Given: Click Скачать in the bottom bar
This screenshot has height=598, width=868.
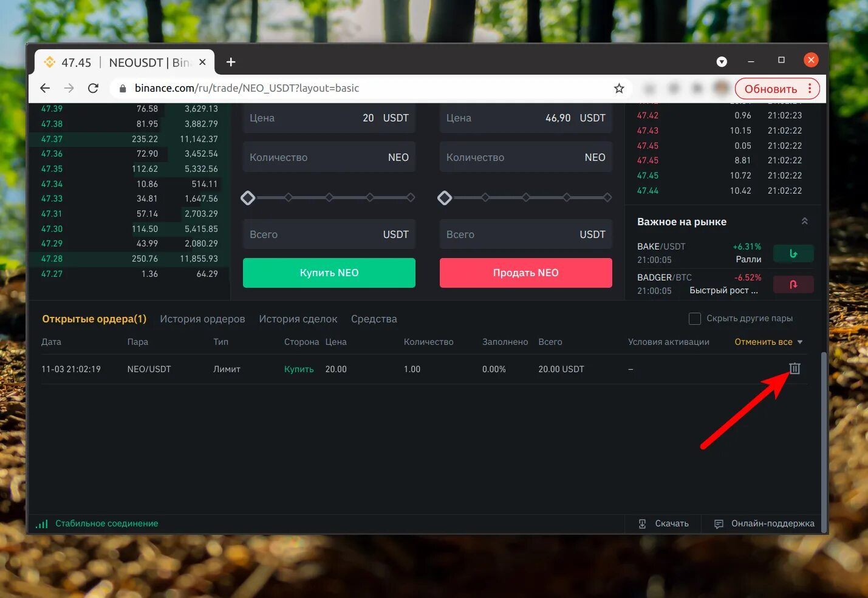Looking at the screenshot, I should [672, 523].
